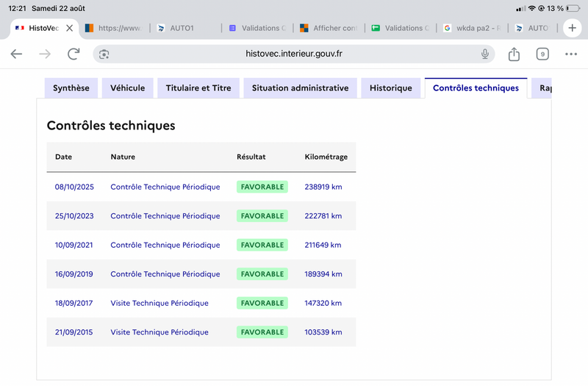Switch to the green-icon Validations tab
Image resolution: width=588 pixels, height=386 pixels.
tap(401, 28)
